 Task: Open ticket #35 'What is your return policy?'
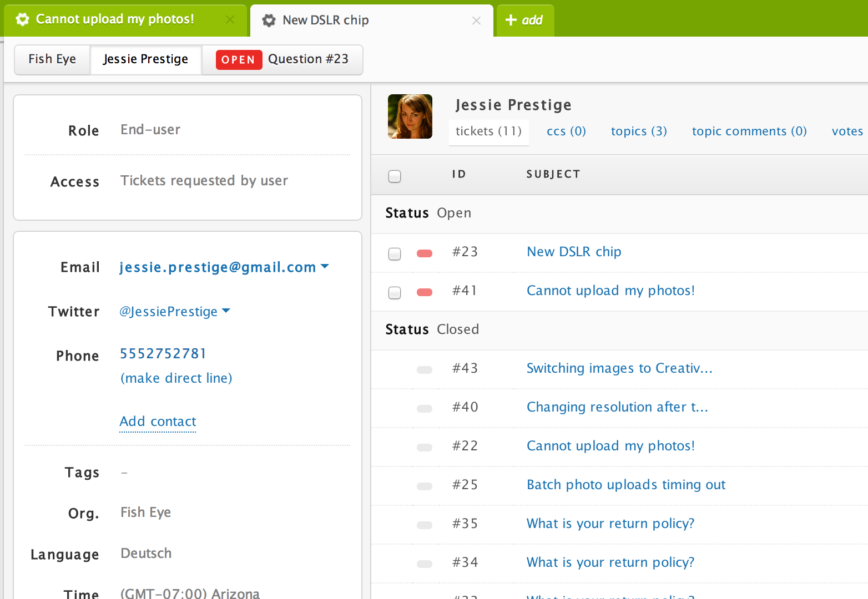click(610, 524)
